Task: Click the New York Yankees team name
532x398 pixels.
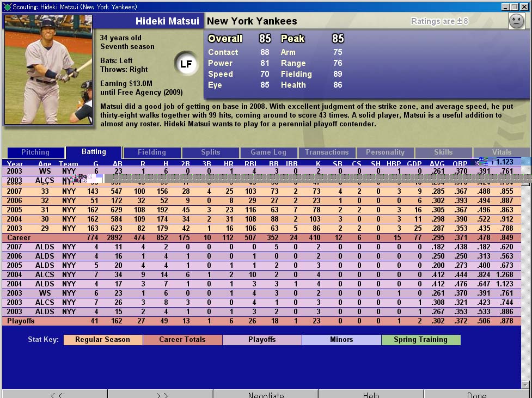Action: click(x=252, y=21)
